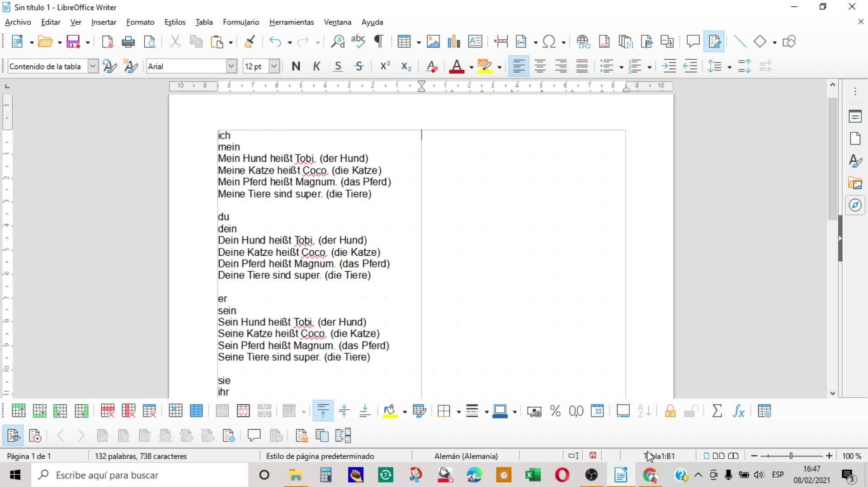Open the font size dropdown
Viewport: 868px width, 487px height.
coord(274,66)
